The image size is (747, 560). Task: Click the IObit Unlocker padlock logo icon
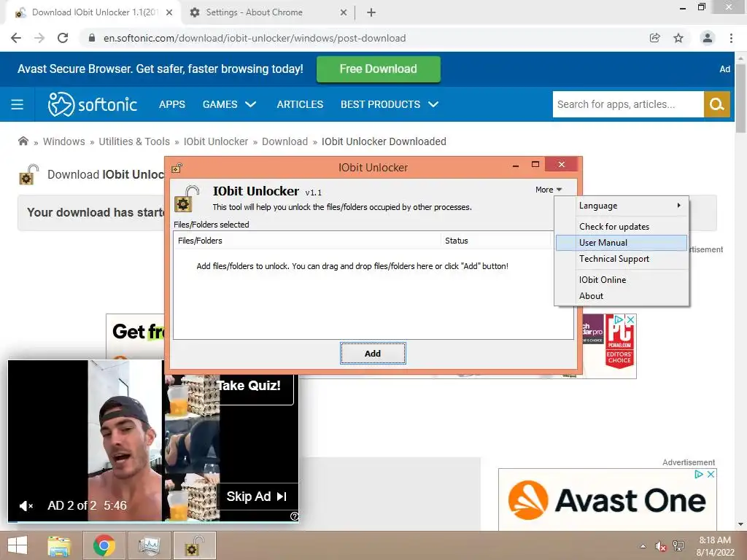point(186,199)
